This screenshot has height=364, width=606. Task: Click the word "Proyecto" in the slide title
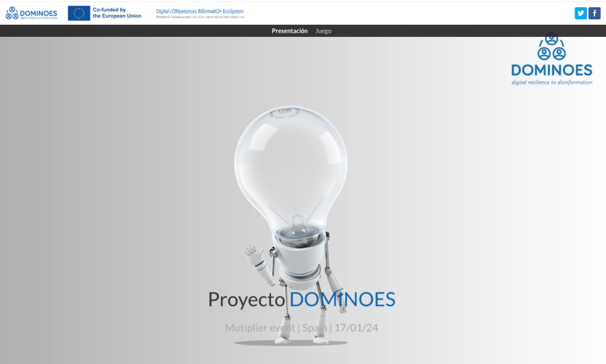point(246,299)
